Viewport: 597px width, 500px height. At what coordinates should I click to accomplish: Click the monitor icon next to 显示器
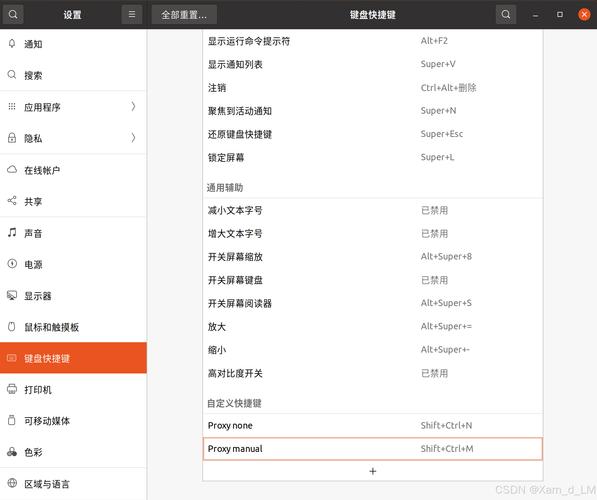point(12,295)
